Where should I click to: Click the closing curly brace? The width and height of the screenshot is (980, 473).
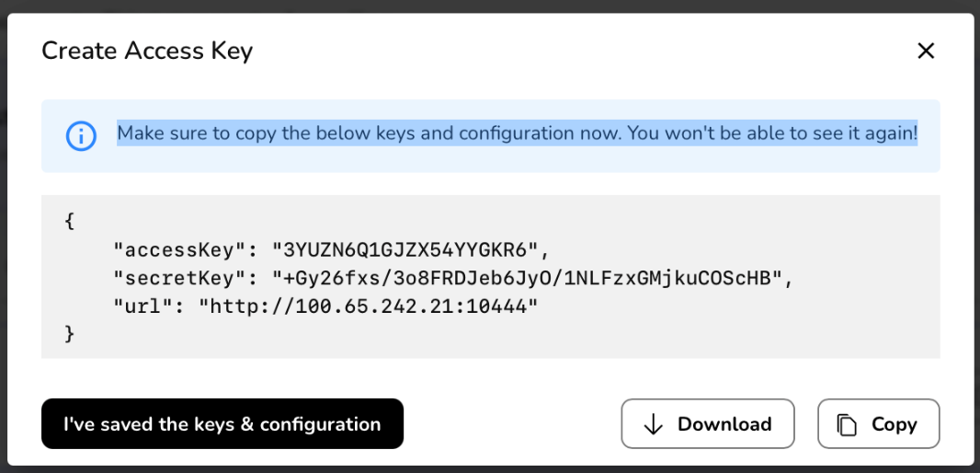coord(70,333)
